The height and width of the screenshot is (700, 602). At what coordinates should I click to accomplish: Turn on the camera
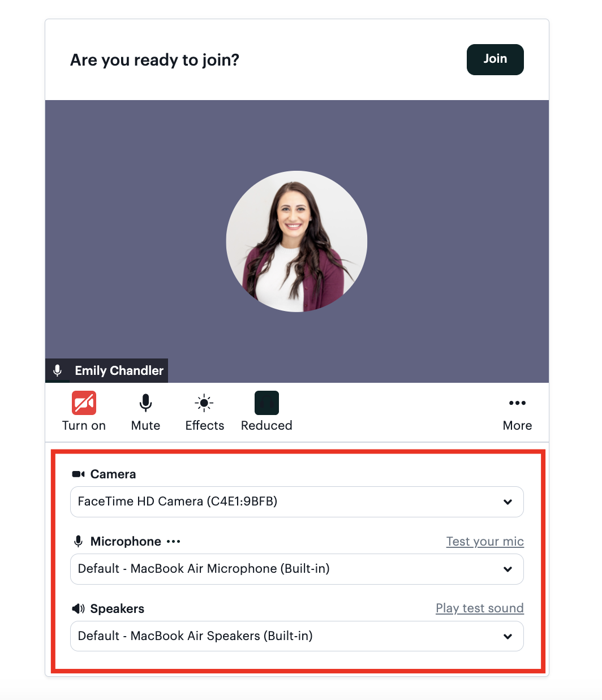point(84,403)
